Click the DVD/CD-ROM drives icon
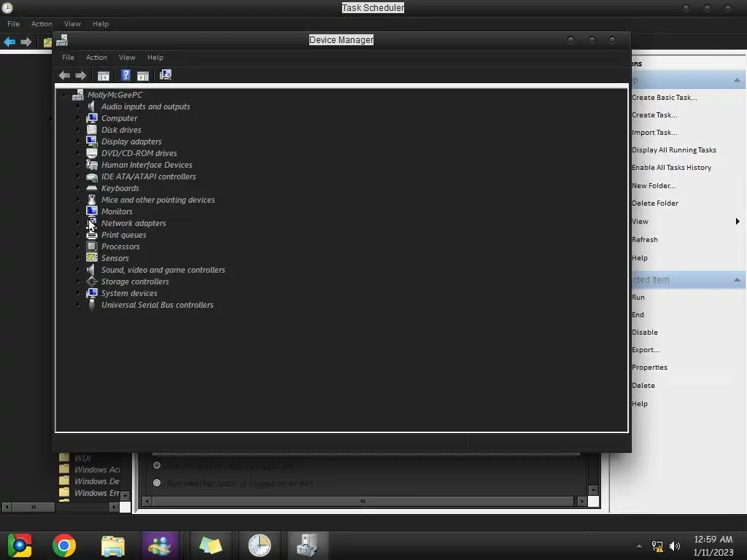 (91, 153)
